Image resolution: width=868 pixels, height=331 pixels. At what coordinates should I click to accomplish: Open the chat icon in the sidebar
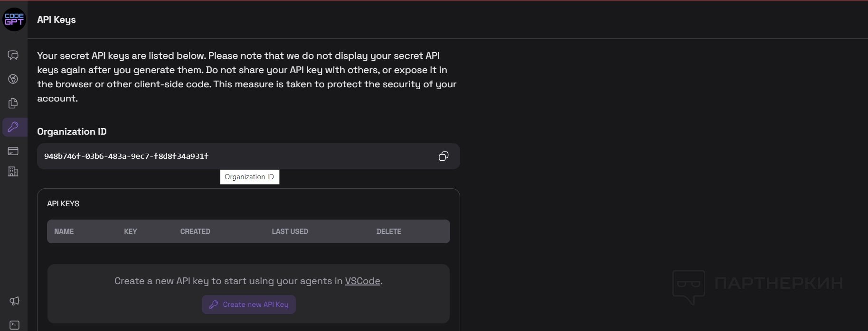coord(13,55)
